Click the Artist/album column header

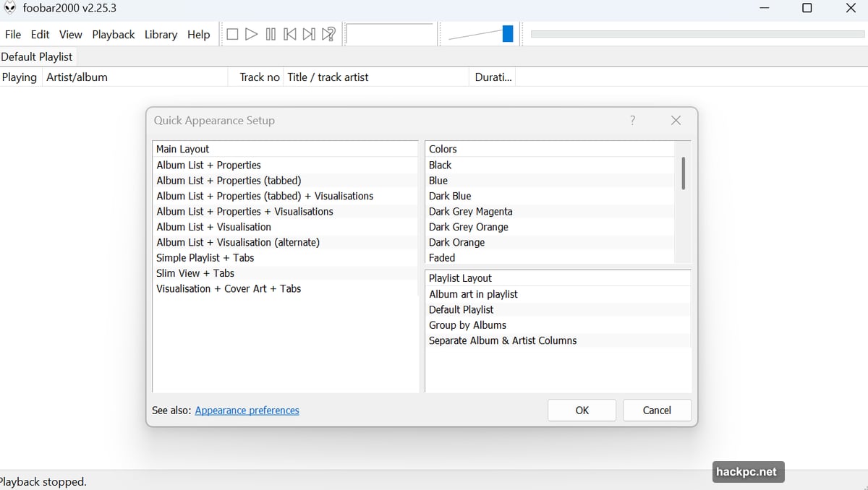click(x=77, y=77)
